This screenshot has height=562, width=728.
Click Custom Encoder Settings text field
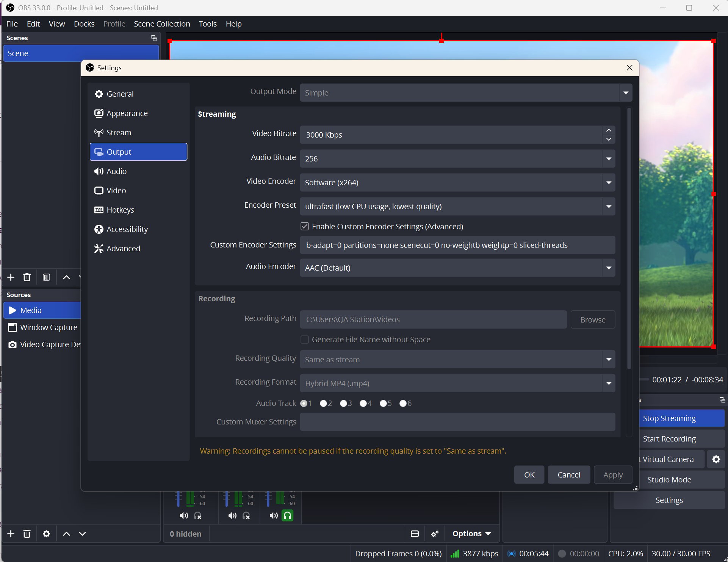point(457,245)
